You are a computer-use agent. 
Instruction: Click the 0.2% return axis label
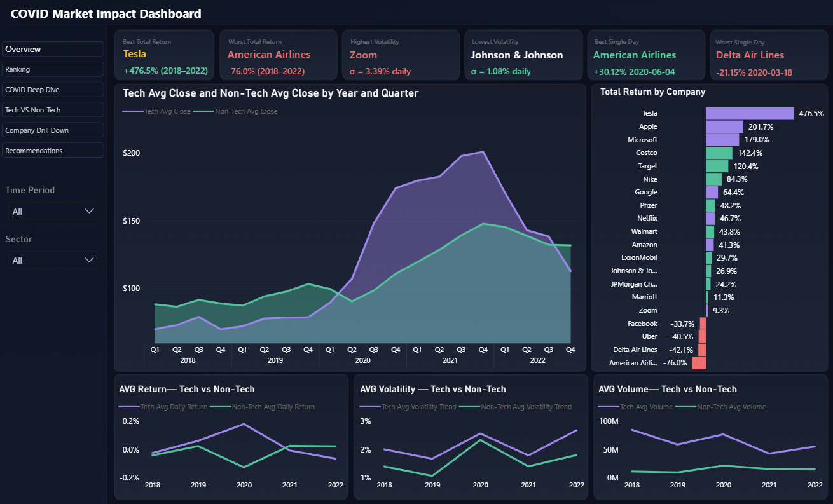point(131,421)
